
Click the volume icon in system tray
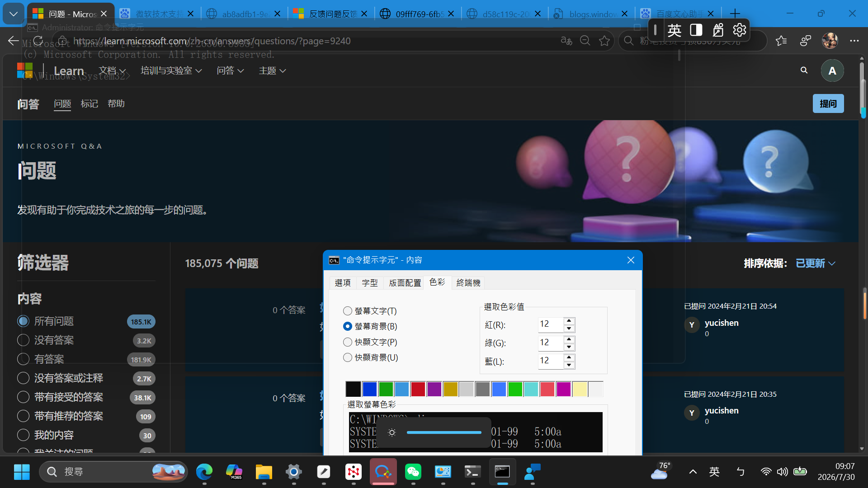point(782,472)
